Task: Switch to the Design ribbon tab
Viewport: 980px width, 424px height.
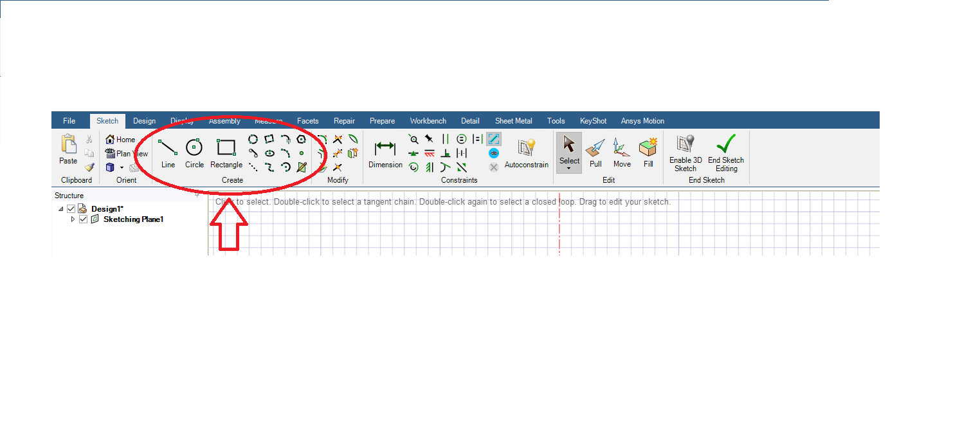Action: click(x=144, y=121)
